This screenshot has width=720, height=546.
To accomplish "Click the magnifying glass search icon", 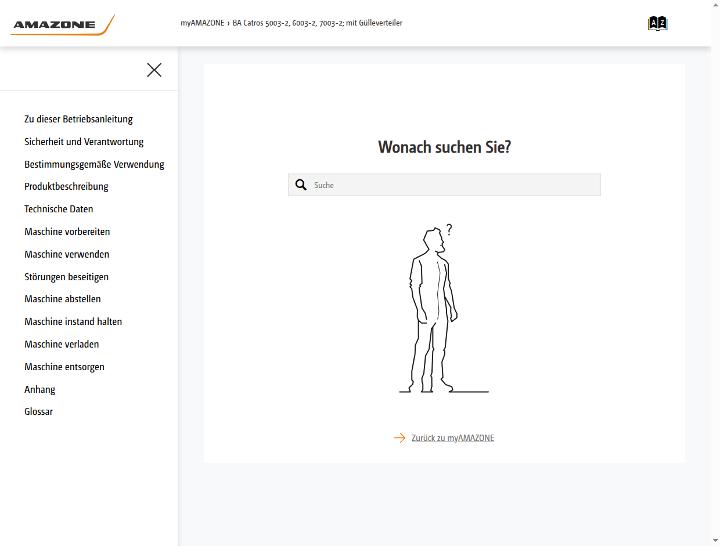I will click(x=301, y=185).
